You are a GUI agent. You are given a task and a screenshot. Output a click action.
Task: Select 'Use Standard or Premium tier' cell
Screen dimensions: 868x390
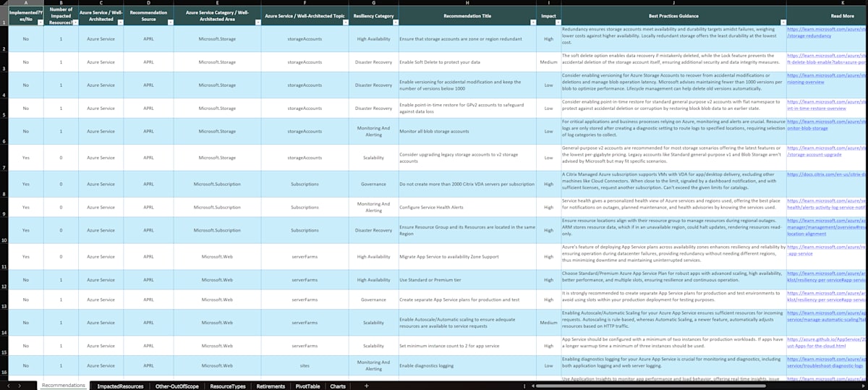[467, 279]
